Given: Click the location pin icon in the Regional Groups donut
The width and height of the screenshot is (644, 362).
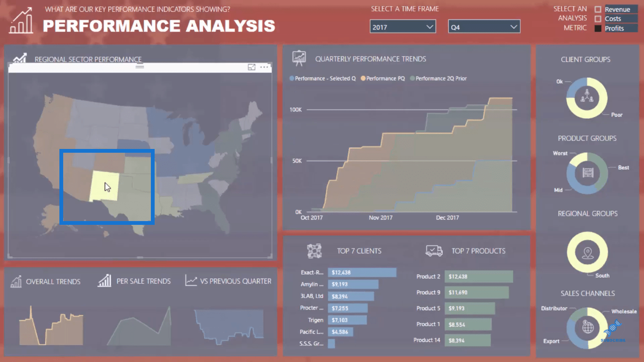Looking at the screenshot, I should (x=587, y=253).
